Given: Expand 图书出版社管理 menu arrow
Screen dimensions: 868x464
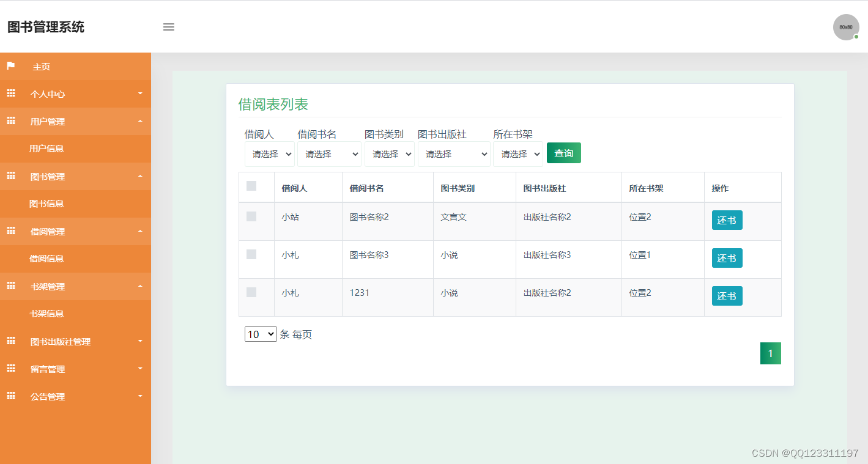Looking at the screenshot, I should (140, 341).
